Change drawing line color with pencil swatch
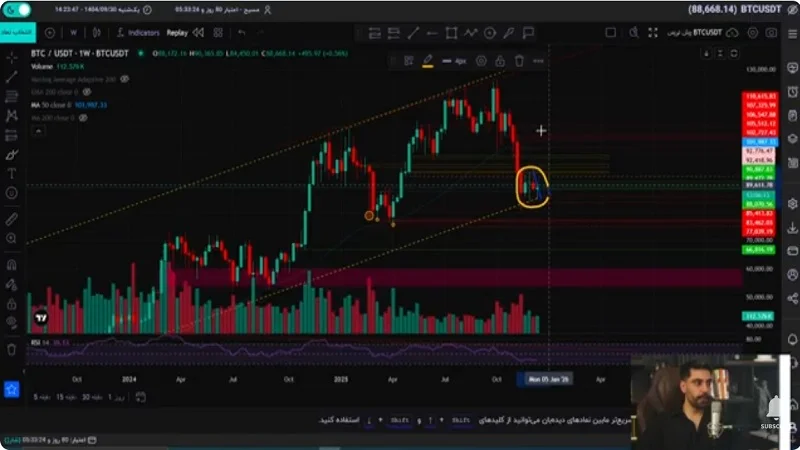This screenshot has width=800, height=450. pos(428,61)
